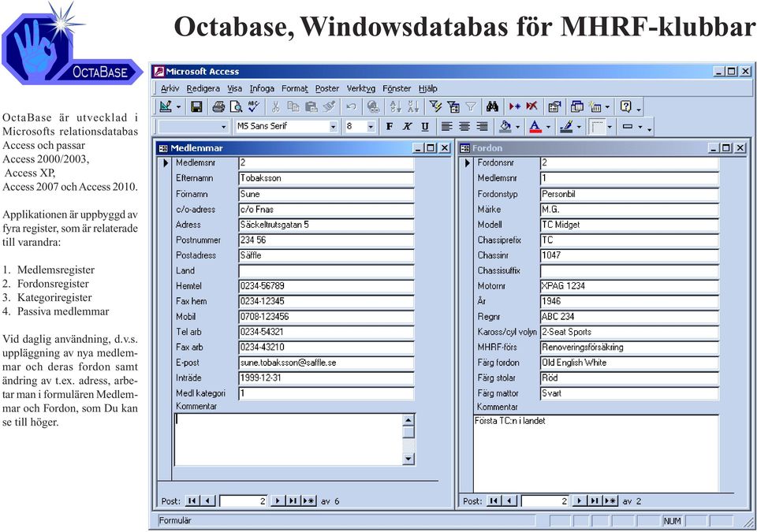757x532 pixels.
Task: Click the Help question mark icon
Action: [x=625, y=106]
